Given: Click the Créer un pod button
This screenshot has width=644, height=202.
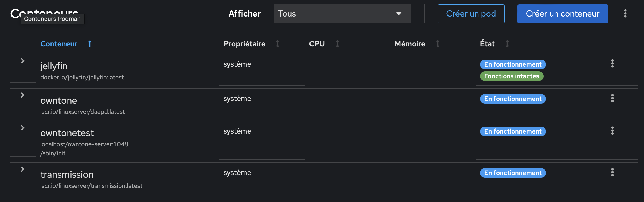Looking at the screenshot, I should (x=471, y=14).
